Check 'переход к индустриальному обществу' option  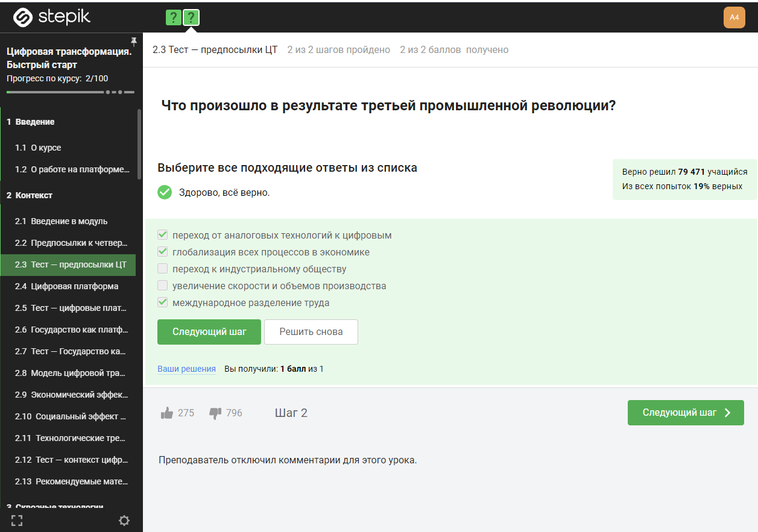[162, 269]
